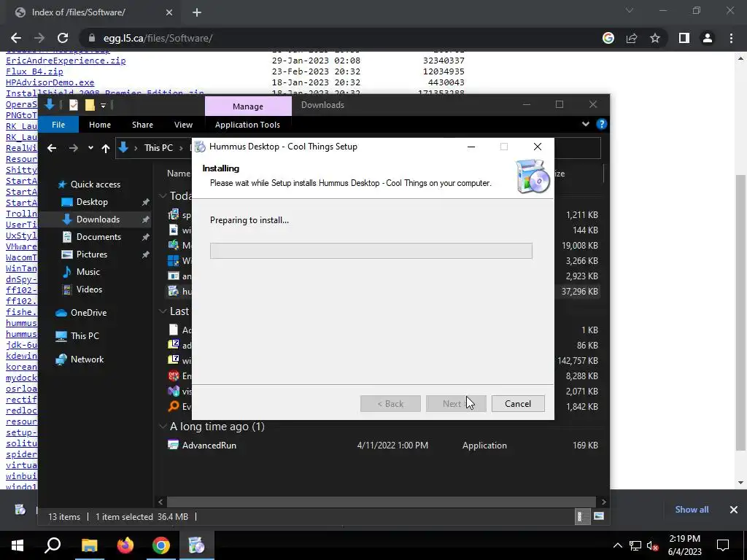Open Chrome tab search chevron

pos(630,10)
